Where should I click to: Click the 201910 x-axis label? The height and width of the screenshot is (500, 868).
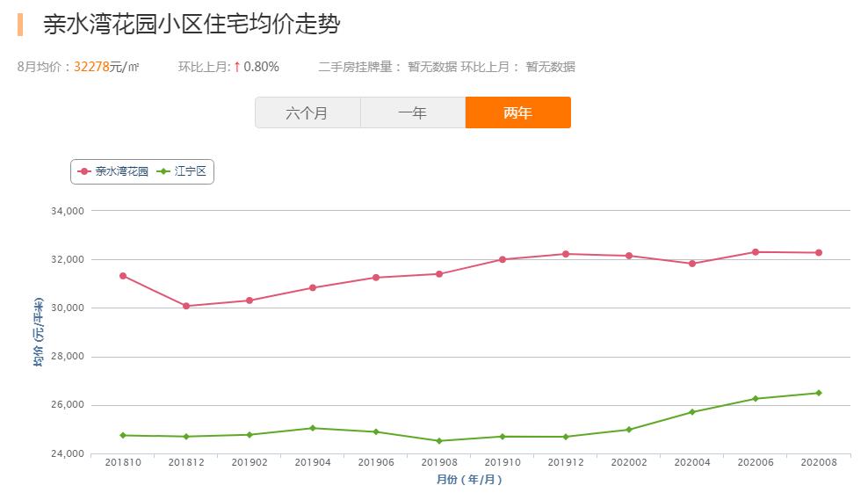(503, 463)
